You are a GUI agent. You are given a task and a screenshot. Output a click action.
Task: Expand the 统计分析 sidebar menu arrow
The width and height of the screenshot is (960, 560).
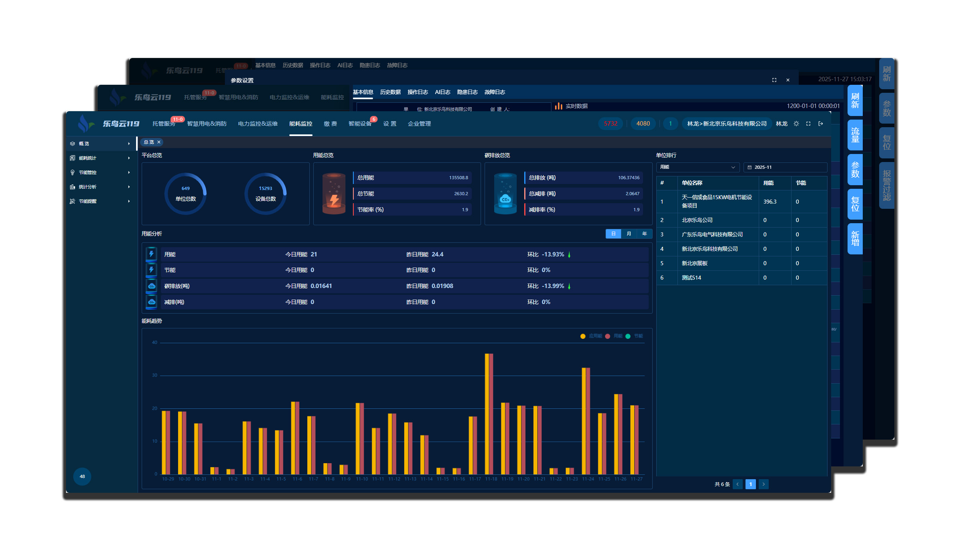pyautogui.click(x=129, y=187)
